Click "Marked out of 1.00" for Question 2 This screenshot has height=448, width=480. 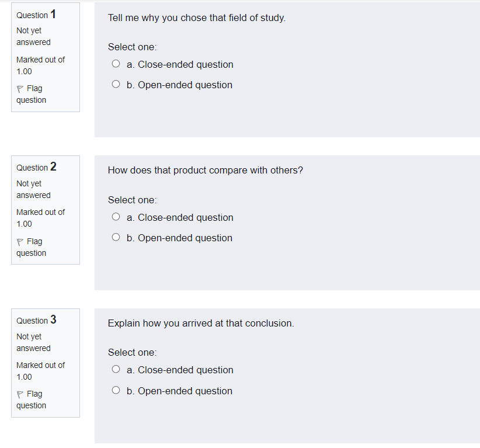coord(40,218)
